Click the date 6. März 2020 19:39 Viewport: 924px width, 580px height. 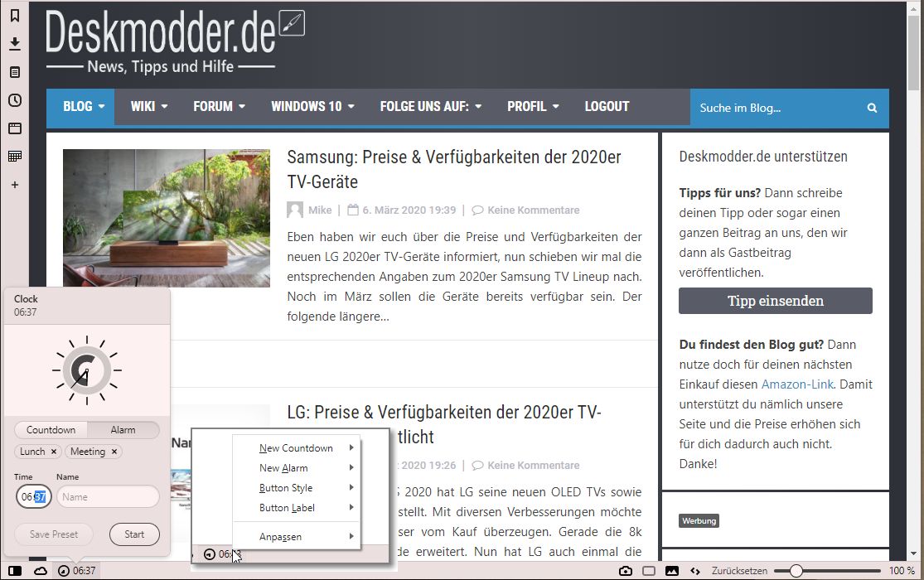click(409, 210)
